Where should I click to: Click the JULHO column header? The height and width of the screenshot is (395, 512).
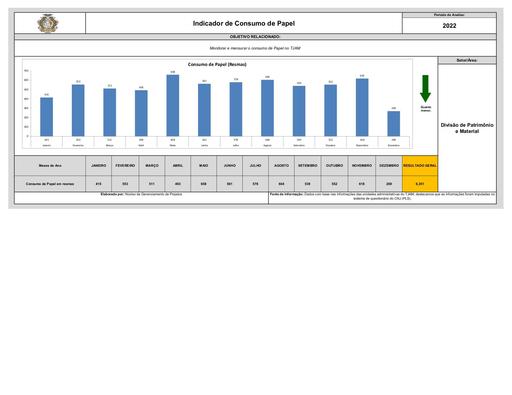coord(255,166)
